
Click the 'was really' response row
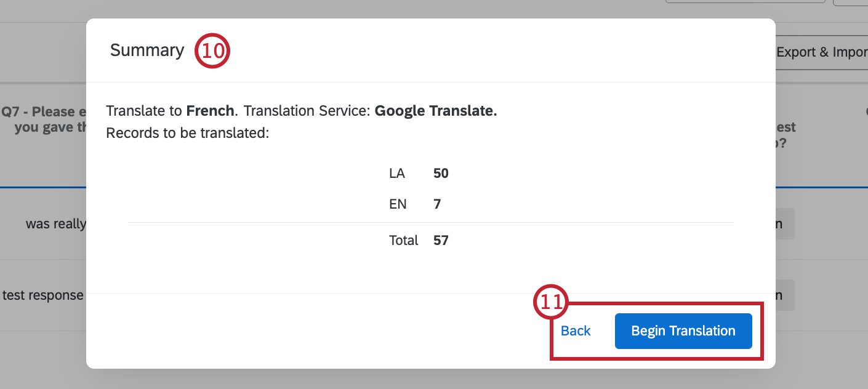point(55,223)
